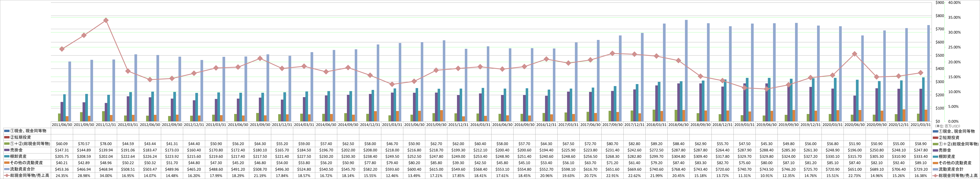Click the 34.00% peak diamond marker at 2011/12/31
This screenshot has width=980, height=179.
pos(106,20)
